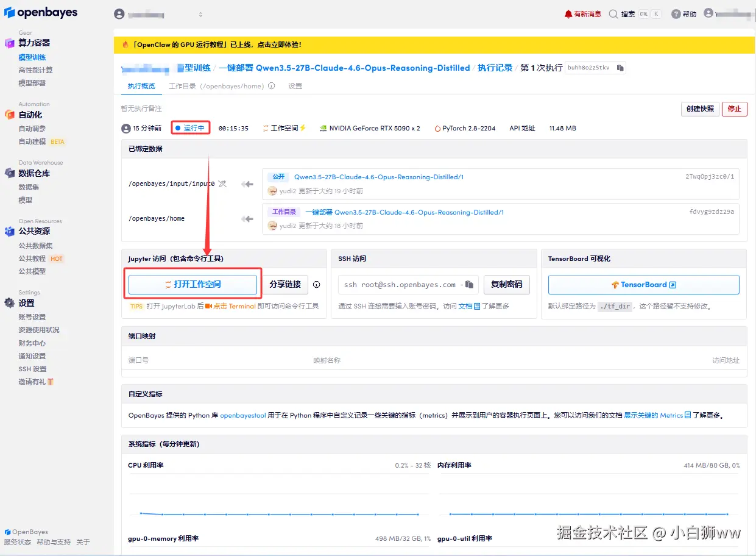This screenshot has height=556, width=756.
Task: Click the 分享链接 button
Action: (x=286, y=284)
